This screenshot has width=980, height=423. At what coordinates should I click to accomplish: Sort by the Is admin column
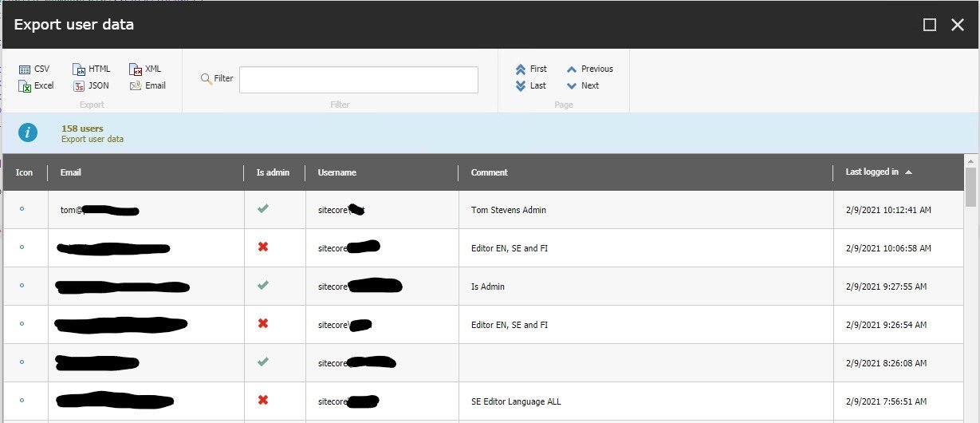pos(273,172)
